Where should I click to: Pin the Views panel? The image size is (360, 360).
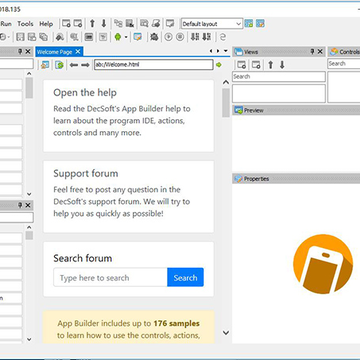(312, 52)
